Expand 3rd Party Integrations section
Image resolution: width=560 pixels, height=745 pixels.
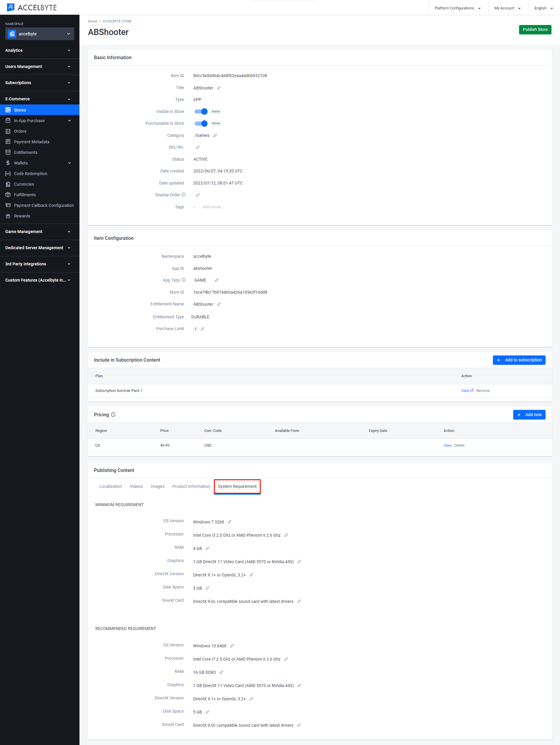pyautogui.click(x=40, y=264)
